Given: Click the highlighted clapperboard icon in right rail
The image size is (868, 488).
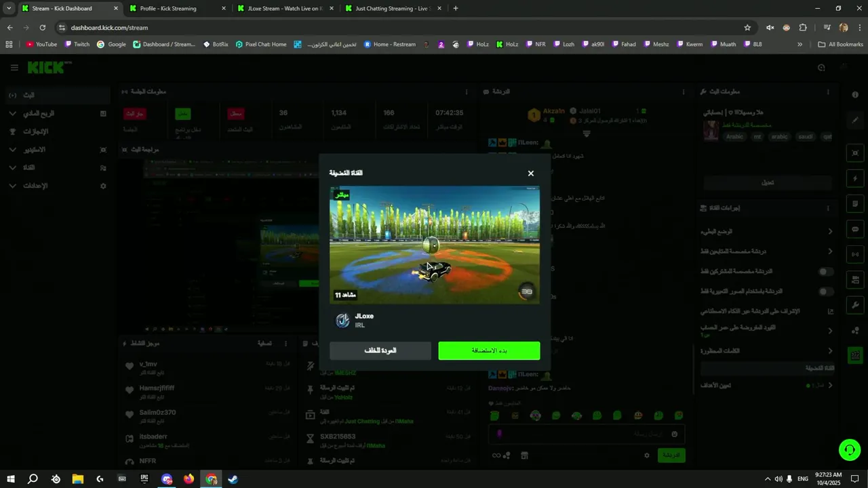Looking at the screenshot, I should pyautogui.click(x=855, y=355).
